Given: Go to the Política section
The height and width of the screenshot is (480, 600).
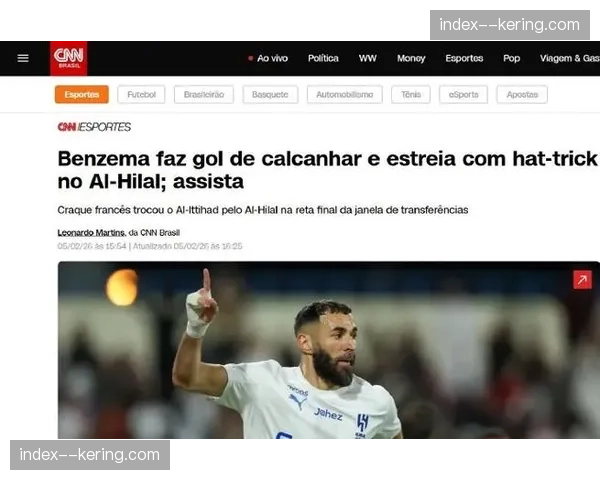Looking at the screenshot, I should click(x=323, y=58).
